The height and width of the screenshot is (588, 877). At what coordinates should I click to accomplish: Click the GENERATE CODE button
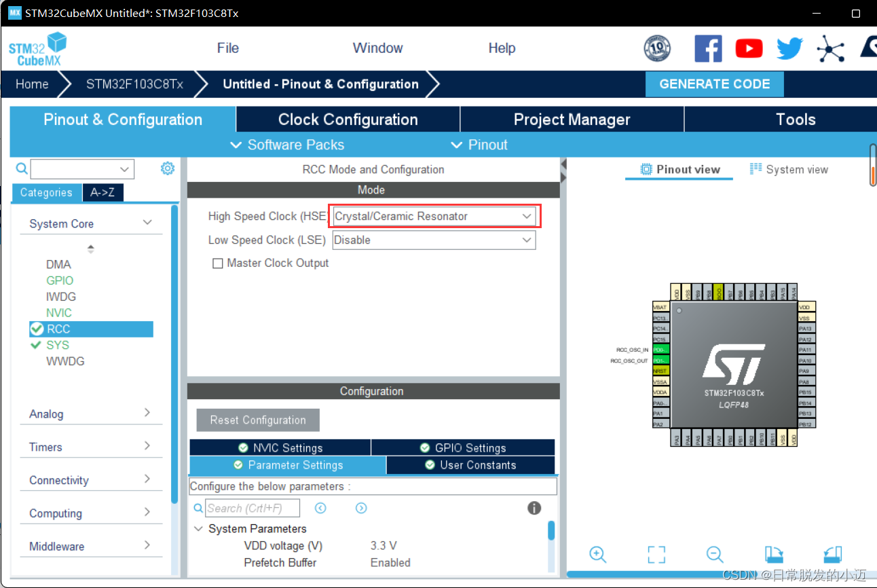[x=715, y=84]
